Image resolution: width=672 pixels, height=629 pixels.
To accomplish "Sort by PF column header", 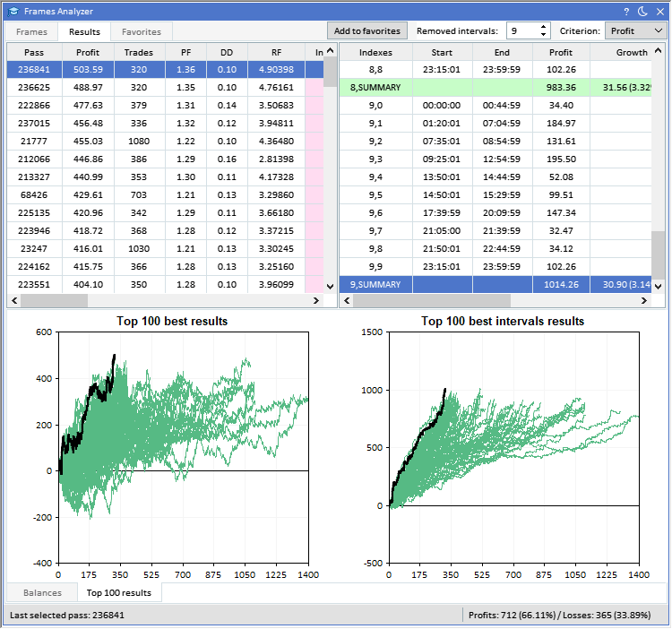I will click(186, 52).
